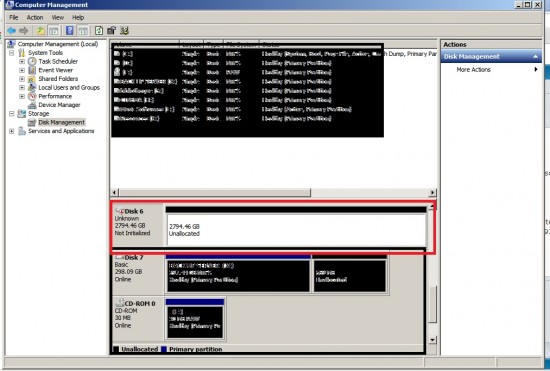Click the Services and Applications icon
This screenshot has height=371, width=550.
point(22,131)
